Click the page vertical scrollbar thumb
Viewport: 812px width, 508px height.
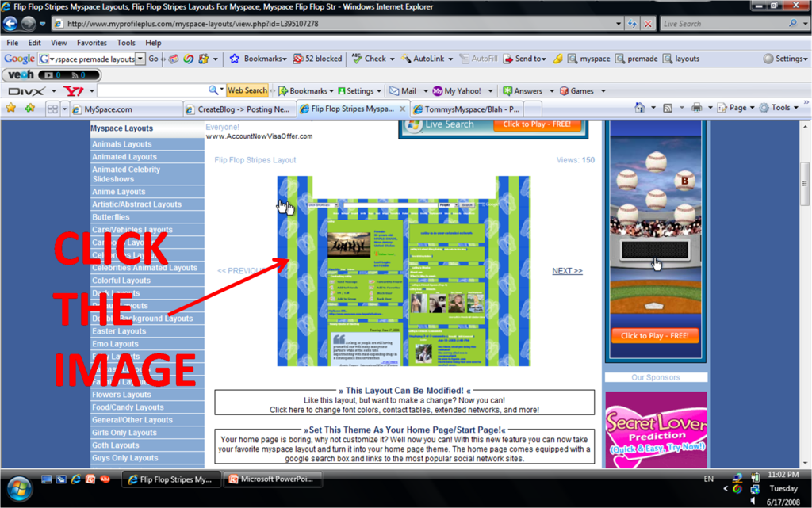pyautogui.click(x=804, y=184)
